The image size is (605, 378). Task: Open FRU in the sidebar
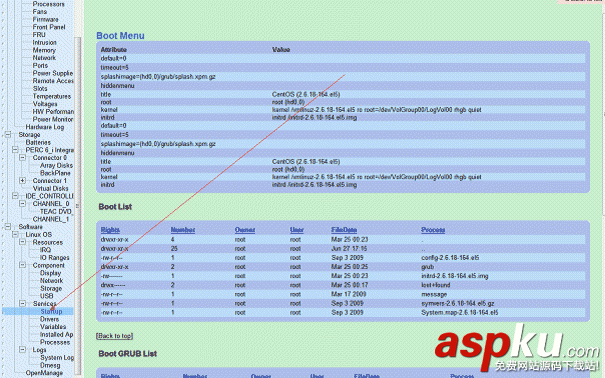[x=39, y=35]
